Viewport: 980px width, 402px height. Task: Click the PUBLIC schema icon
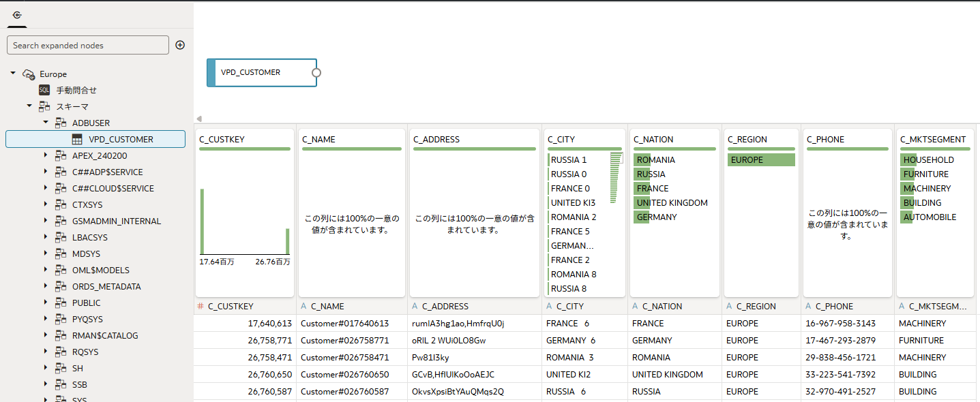[x=61, y=303]
